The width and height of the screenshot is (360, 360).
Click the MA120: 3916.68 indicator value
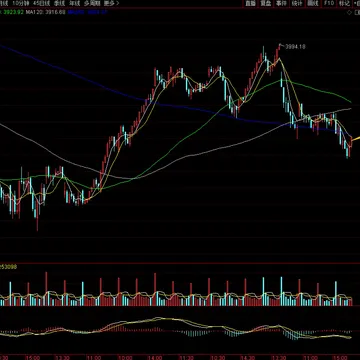tap(46, 12)
